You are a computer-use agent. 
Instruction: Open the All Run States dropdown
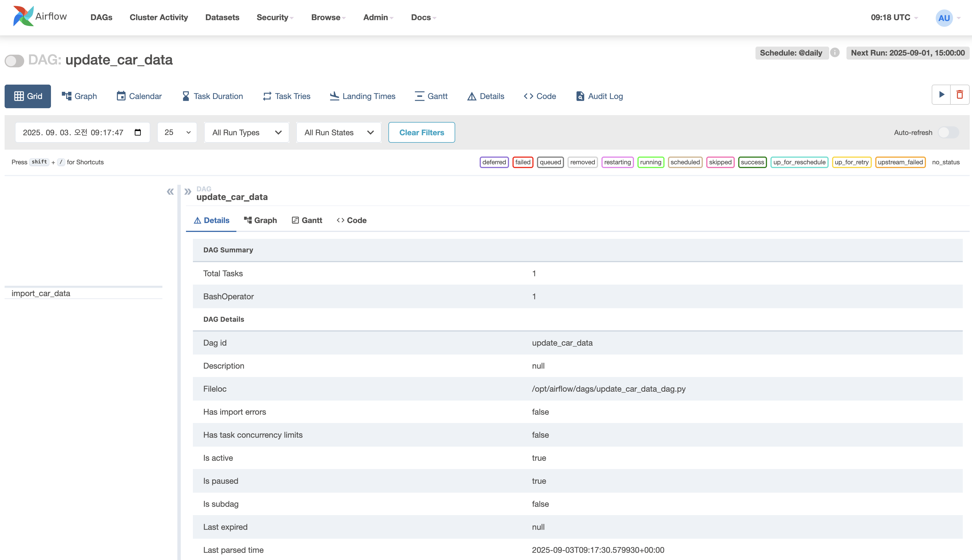(x=339, y=132)
